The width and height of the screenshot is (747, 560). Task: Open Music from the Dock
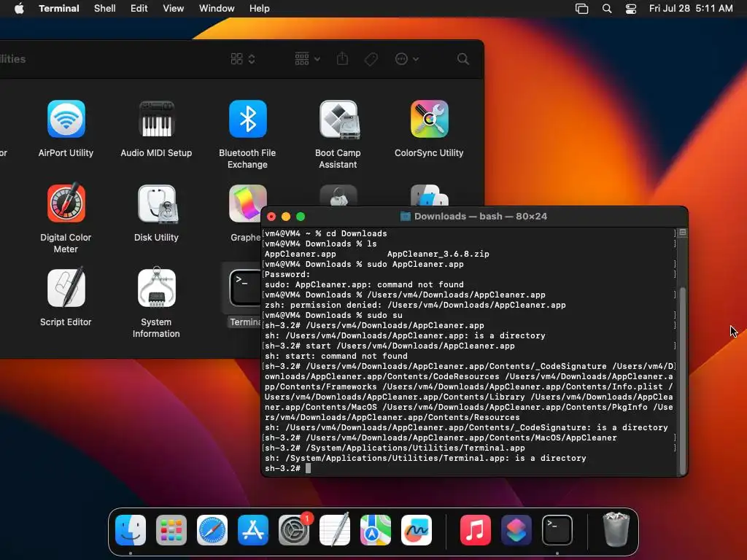pyautogui.click(x=476, y=530)
